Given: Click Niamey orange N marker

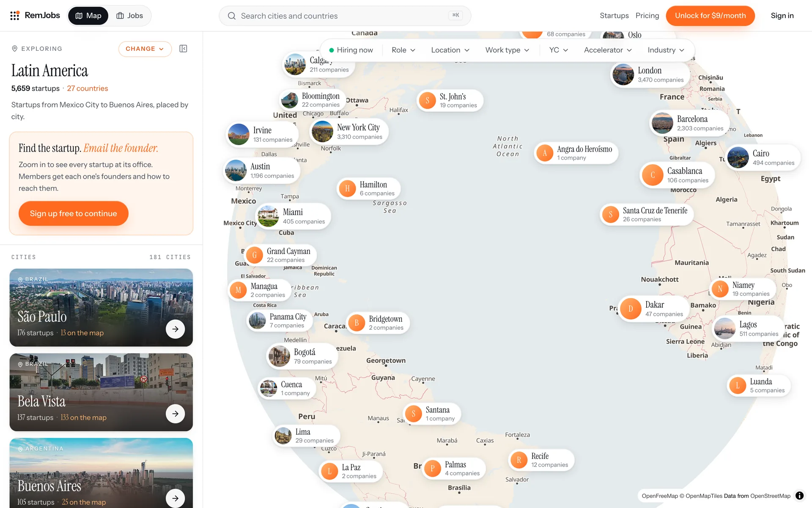Looking at the screenshot, I should [x=720, y=289].
